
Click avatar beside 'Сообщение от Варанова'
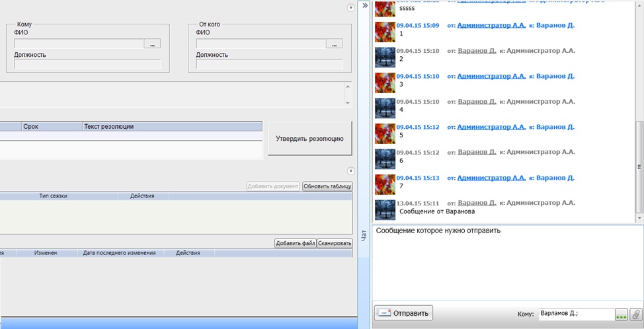[x=385, y=210]
